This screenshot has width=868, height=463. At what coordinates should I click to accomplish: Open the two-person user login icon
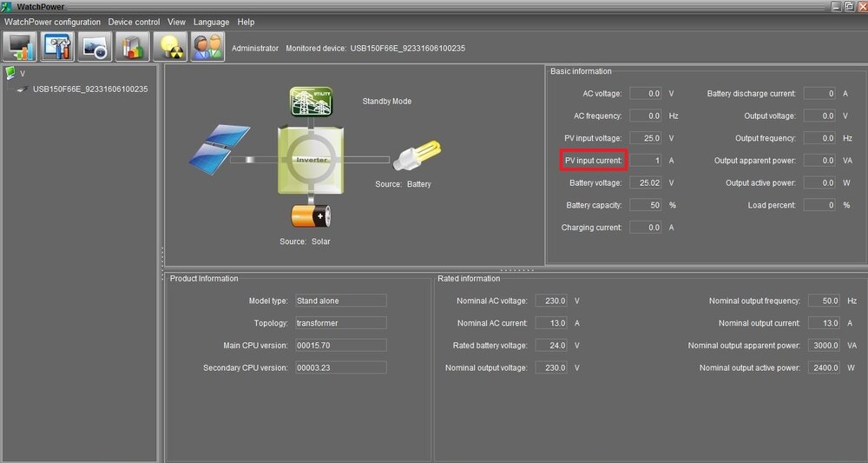point(207,47)
